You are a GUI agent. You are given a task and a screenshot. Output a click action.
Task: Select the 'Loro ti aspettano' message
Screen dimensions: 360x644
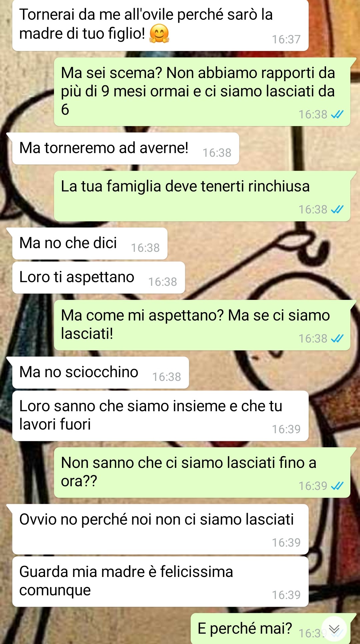(x=99, y=277)
